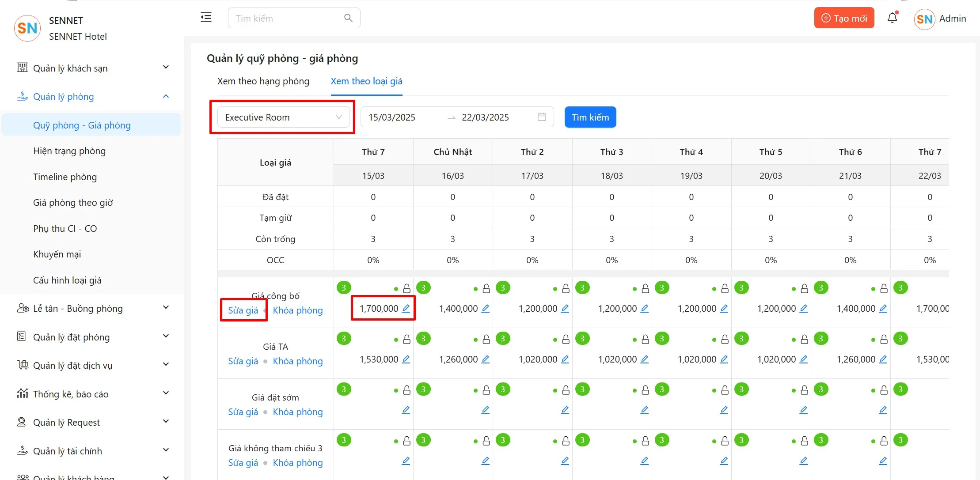Open Hiện trạng phòng in the sidebar
980x480 pixels.
69,151
